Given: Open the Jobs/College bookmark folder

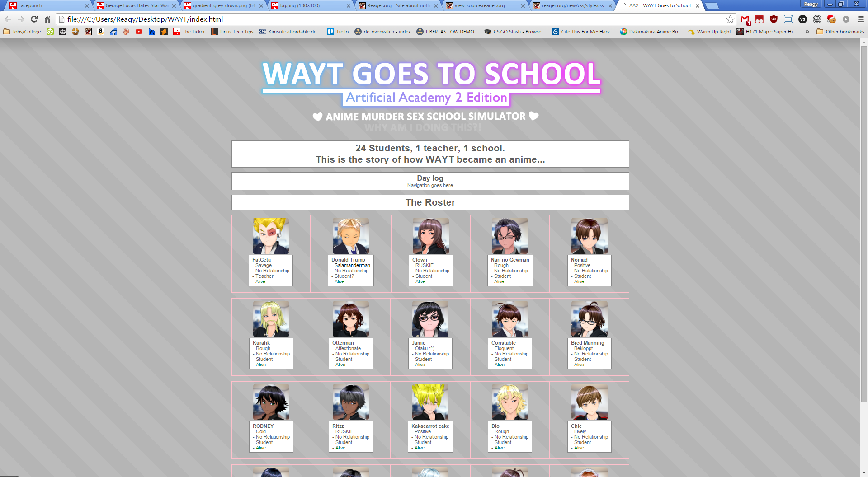Looking at the screenshot, I should pyautogui.click(x=22, y=32).
